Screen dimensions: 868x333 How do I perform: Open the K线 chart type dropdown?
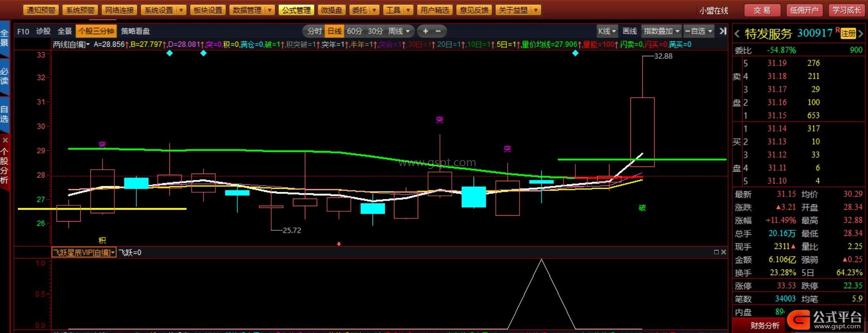pos(607,31)
